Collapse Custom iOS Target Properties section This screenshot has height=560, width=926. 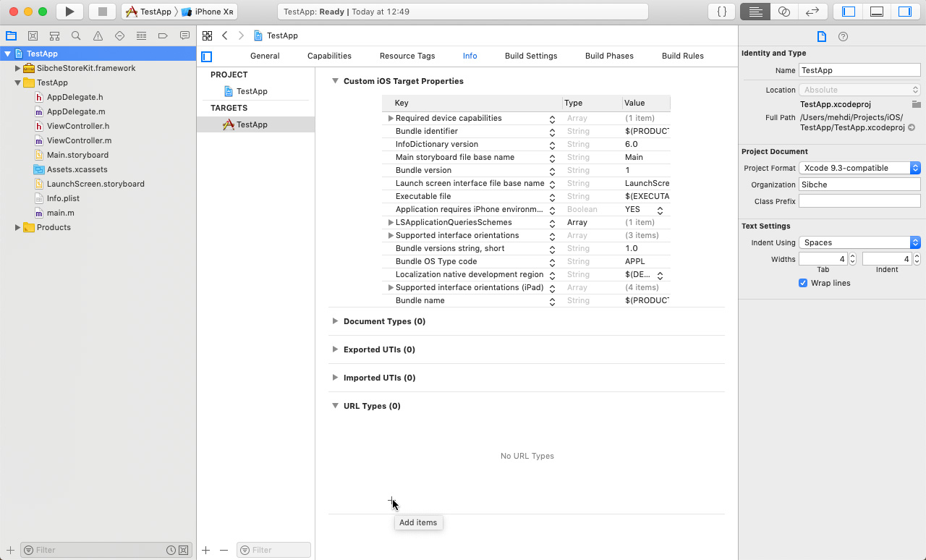coord(335,81)
